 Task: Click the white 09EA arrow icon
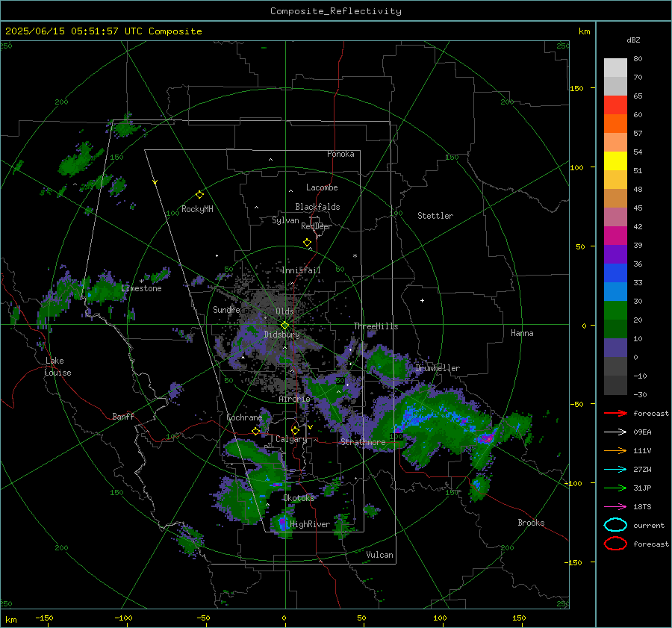pyautogui.click(x=615, y=432)
